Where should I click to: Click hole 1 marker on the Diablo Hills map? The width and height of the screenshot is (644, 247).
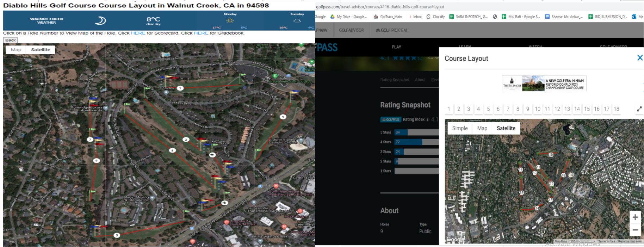(x=180, y=88)
